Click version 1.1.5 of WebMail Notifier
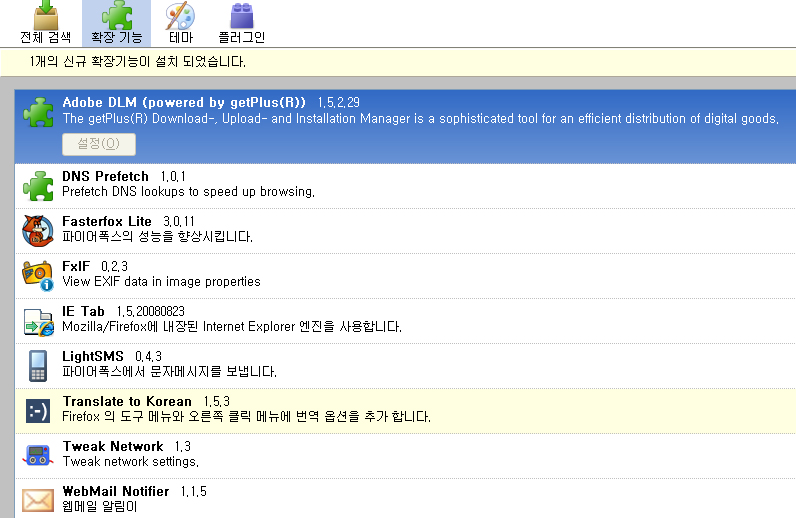This screenshot has height=518, width=796. point(194,491)
